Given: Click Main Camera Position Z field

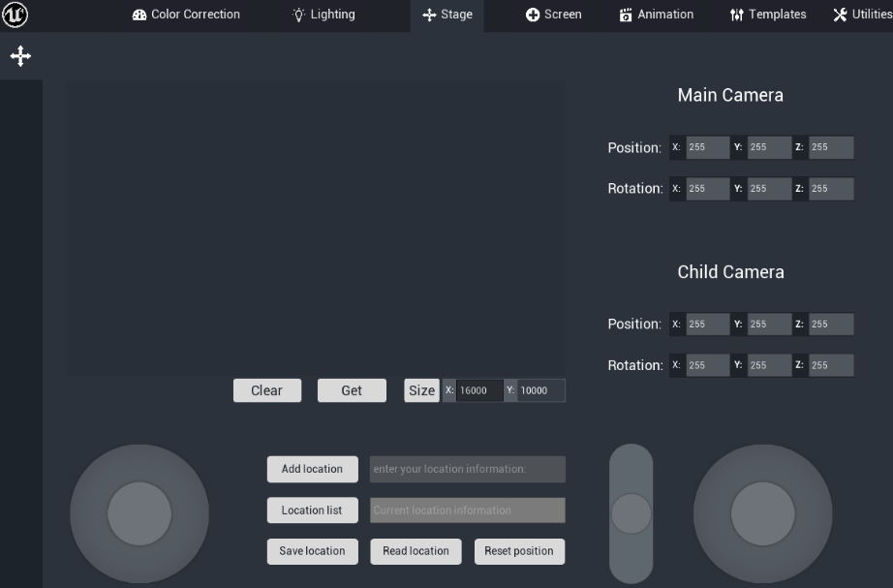Looking at the screenshot, I should click(831, 147).
